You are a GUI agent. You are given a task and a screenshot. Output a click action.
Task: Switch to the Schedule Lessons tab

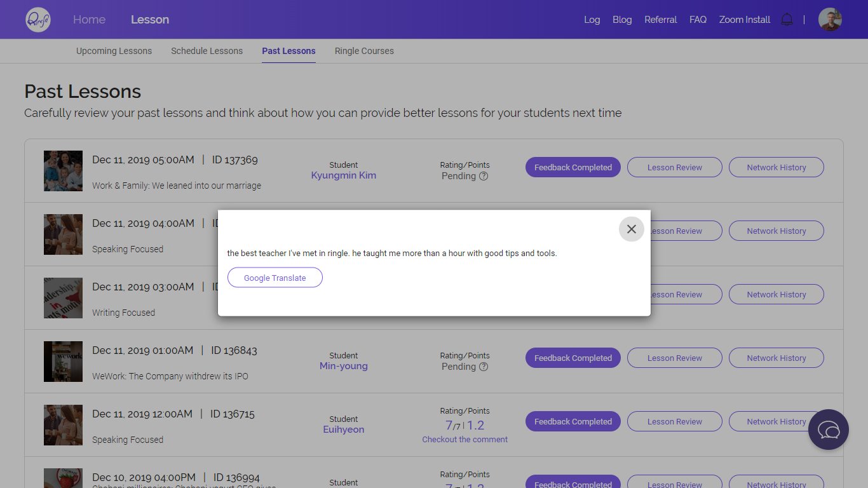[x=207, y=51]
